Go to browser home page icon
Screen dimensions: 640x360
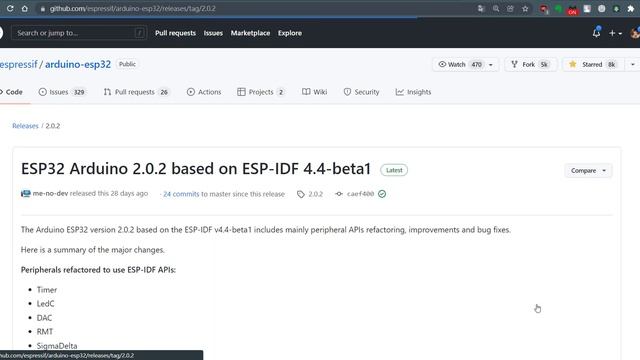[x=24, y=8]
